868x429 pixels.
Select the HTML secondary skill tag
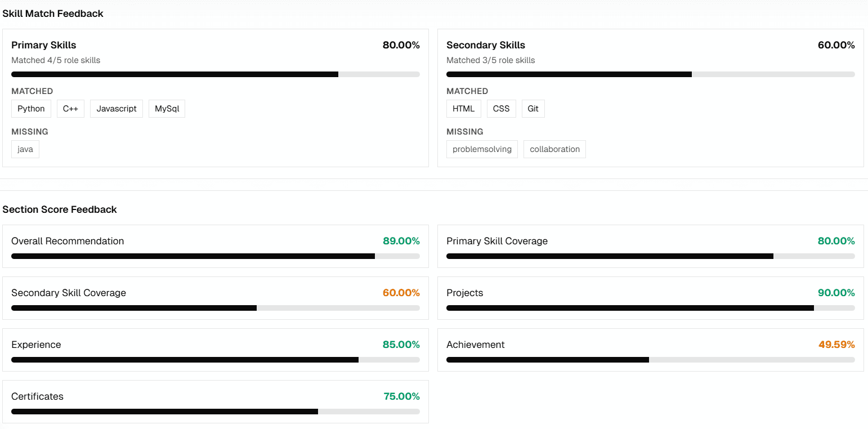point(464,109)
